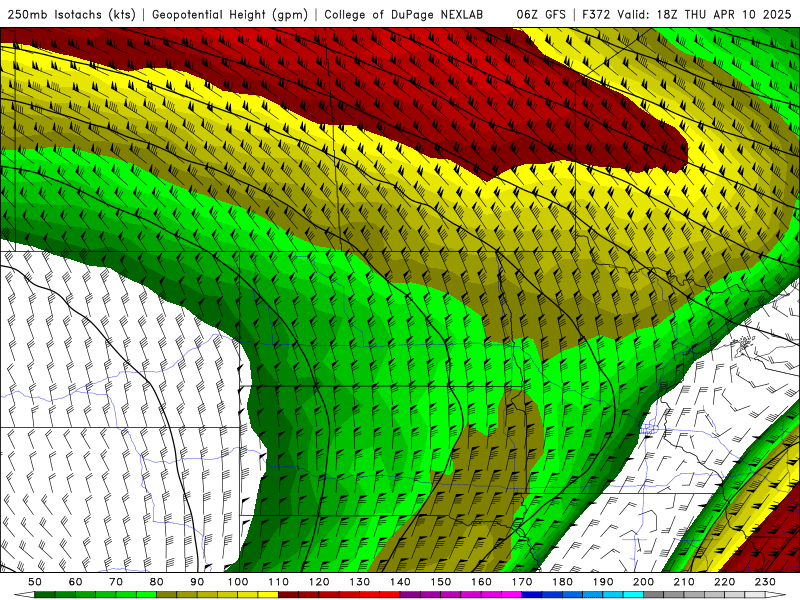Click the "250mb Isotachs (kts)" title text
The image size is (800, 600).
click(x=71, y=14)
